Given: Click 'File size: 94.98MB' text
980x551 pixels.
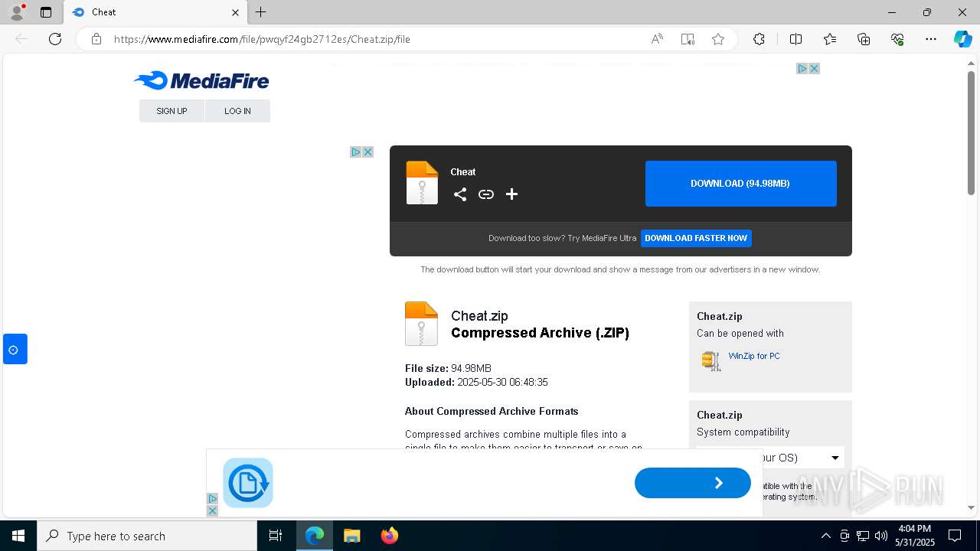Looking at the screenshot, I should click(x=448, y=368).
